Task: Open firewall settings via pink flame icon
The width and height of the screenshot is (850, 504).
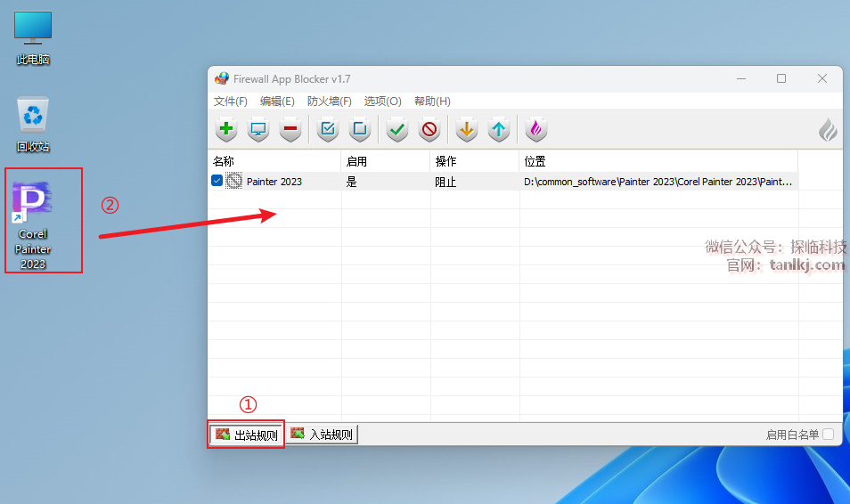Action: [535, 130]
